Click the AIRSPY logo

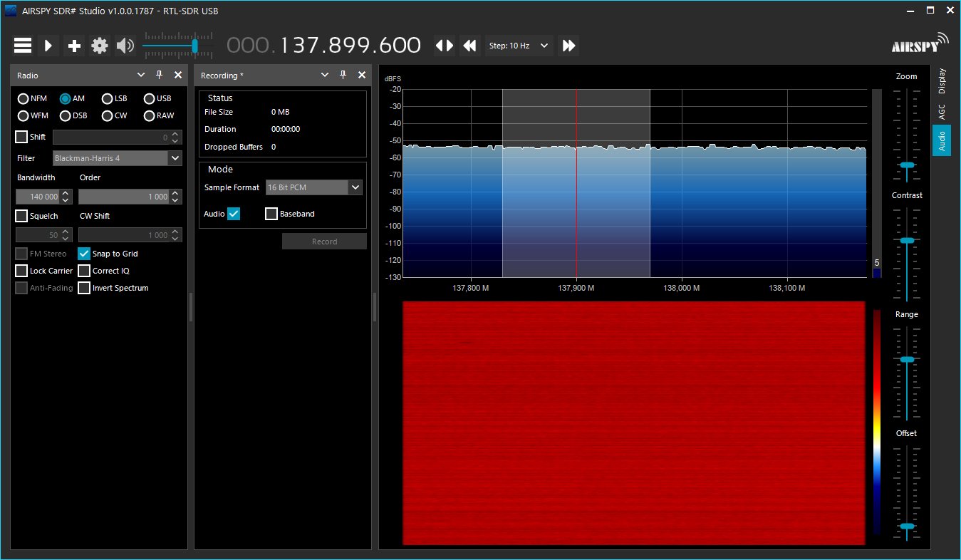920,43
